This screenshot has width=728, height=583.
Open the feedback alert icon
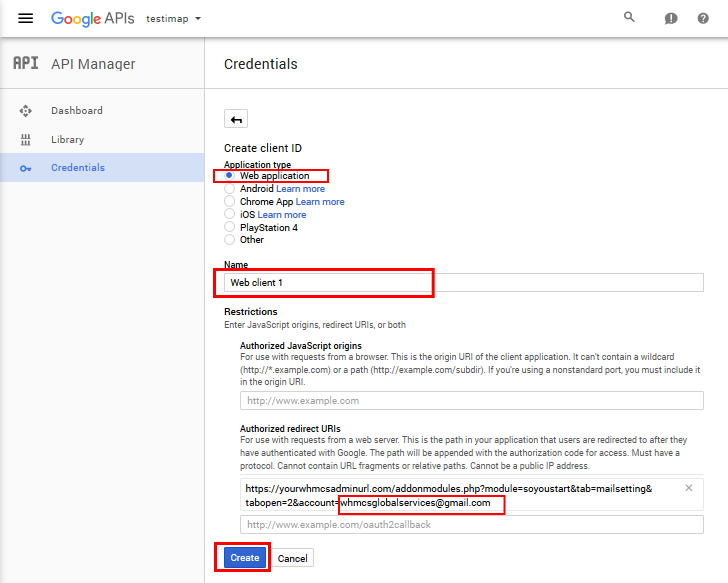(671, 19)
